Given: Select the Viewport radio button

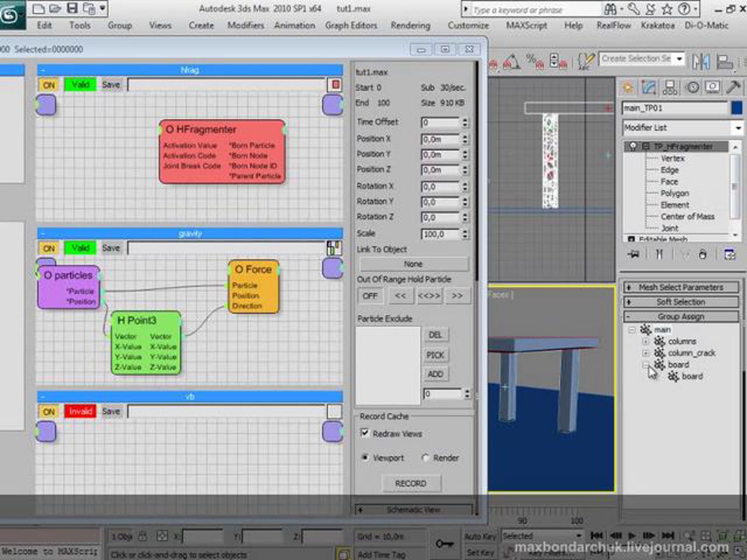Looking at the screenshot, I should [365, 458].
